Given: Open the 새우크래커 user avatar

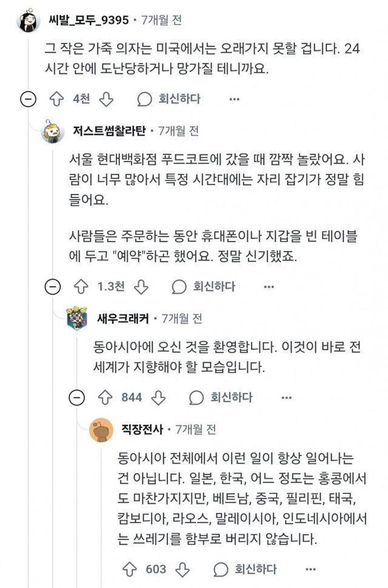Looking at the screenshot, I should 78,319.
